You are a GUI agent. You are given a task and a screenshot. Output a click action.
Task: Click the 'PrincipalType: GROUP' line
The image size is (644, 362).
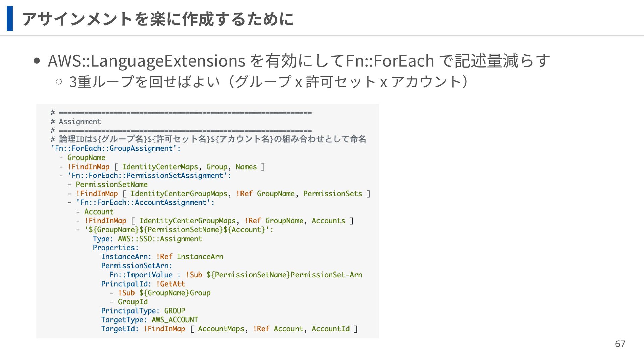(143, 311)
